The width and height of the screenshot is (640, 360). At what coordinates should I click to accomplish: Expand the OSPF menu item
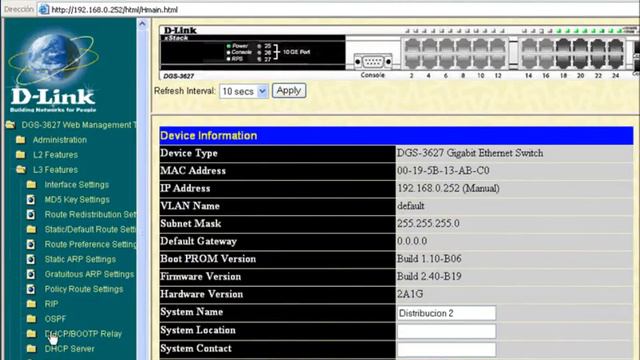tap(55, 319)
